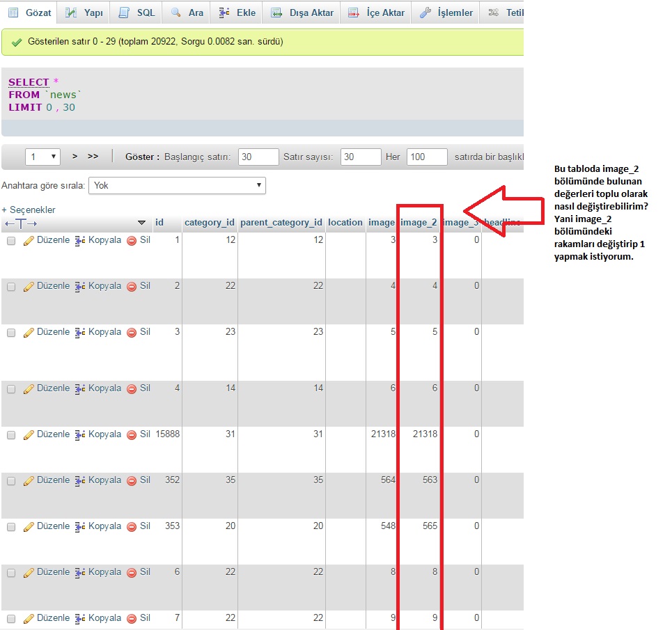
Task: Click the Sil link in row id 6
Action: pyautogui.click(x=145, y=572)
